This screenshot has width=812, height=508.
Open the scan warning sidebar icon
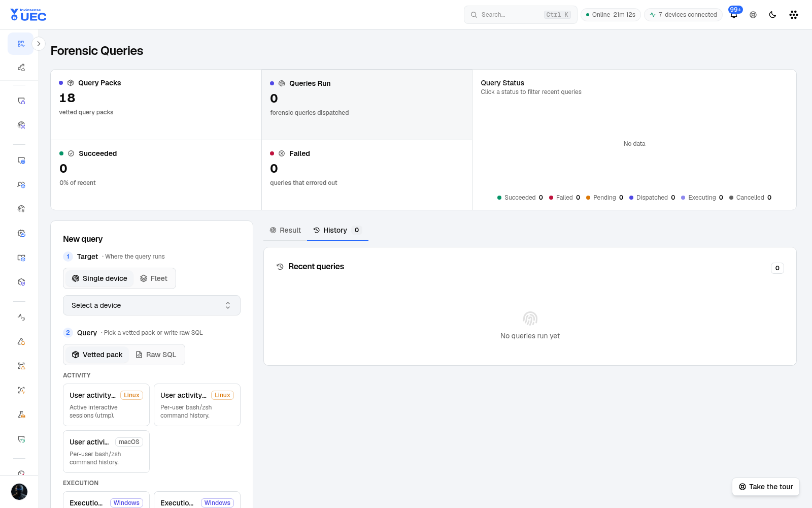pos(21,366)
